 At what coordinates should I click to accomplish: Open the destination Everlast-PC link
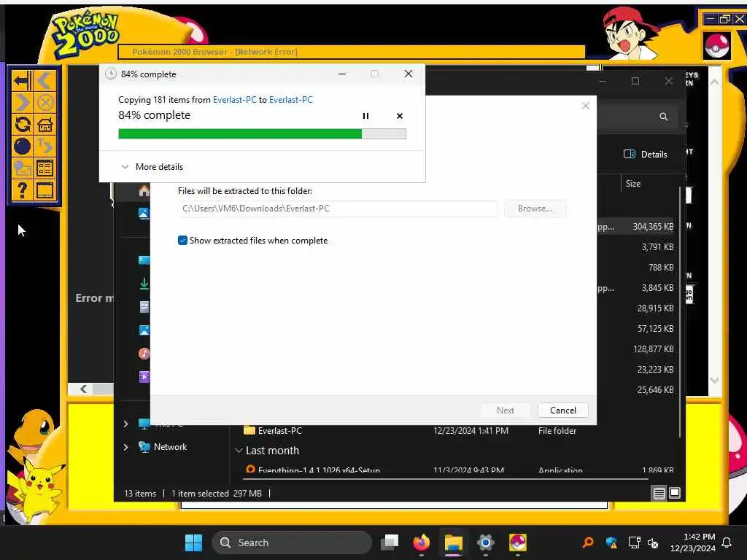tap(290, 99)
